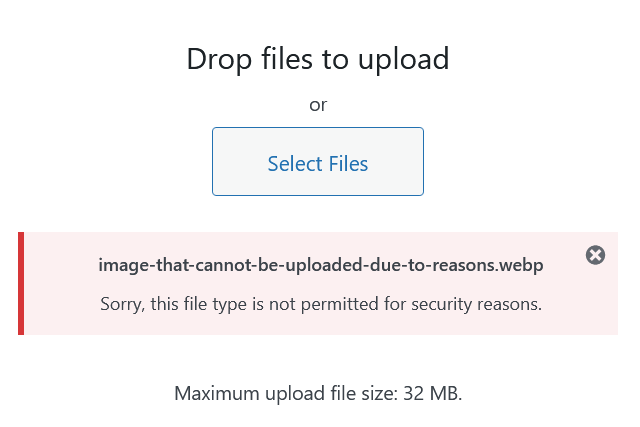Dismiss the upload error notice
This screenshot has width=640, height=427.
pos(595,255)
